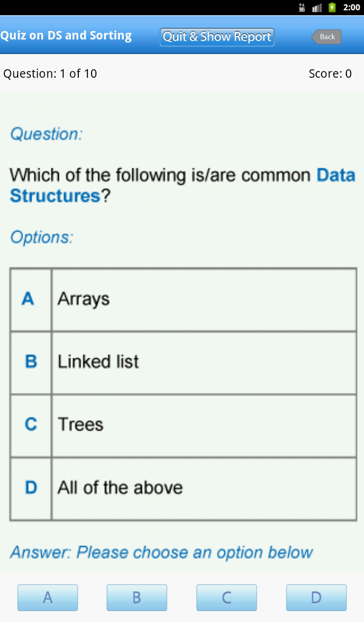364x622 pixels.
Task: Click the Quiz on DS and Sorting title
Action: [x=66, y=35]
